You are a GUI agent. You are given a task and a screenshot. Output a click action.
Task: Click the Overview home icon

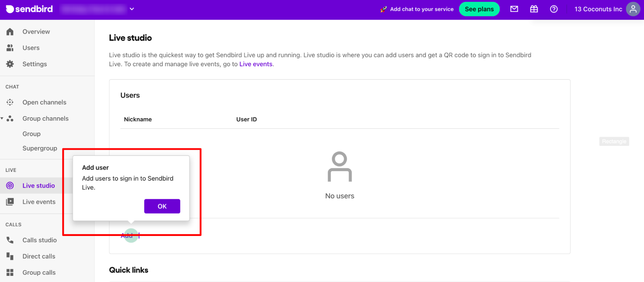[10, 32]
